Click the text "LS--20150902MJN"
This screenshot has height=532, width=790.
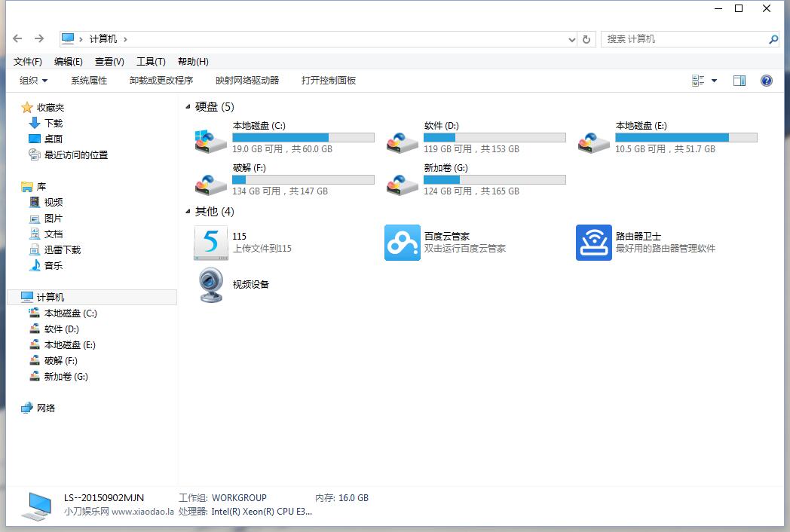pyautogui.click(x=104, y=498)
